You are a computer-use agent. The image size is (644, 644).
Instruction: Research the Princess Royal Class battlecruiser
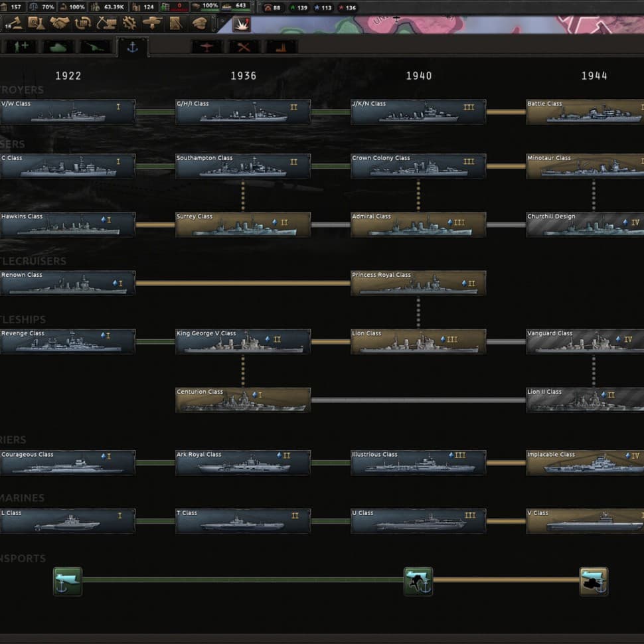(x=418, y=283)
